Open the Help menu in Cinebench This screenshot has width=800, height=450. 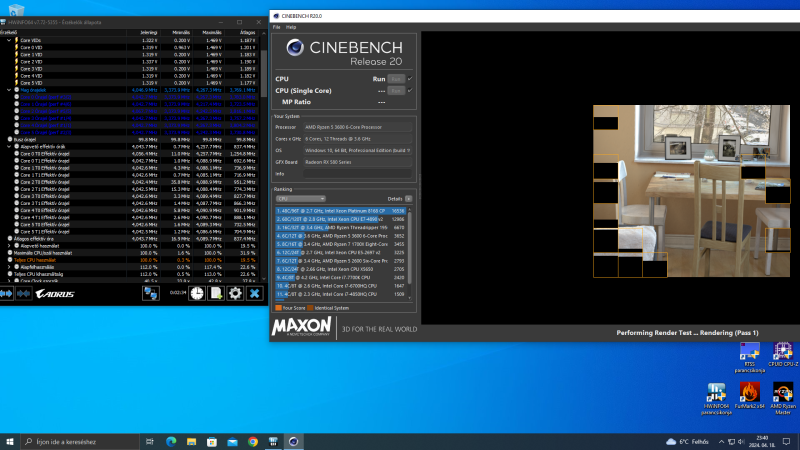(291, 27)
